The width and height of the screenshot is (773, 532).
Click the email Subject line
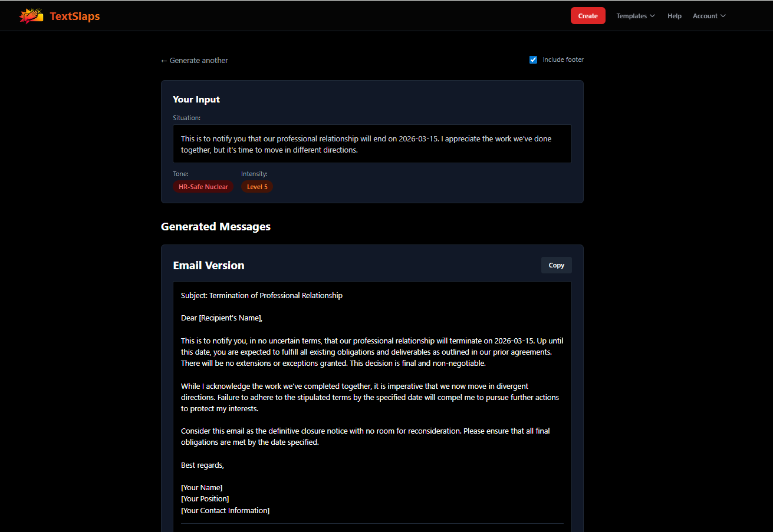pos(261,295)
